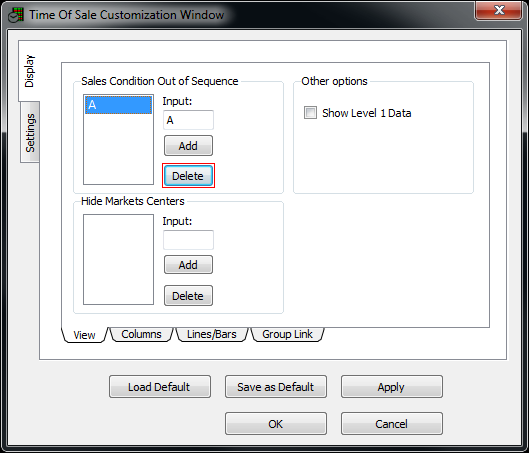Apply the current customization settings

[392, 387]
